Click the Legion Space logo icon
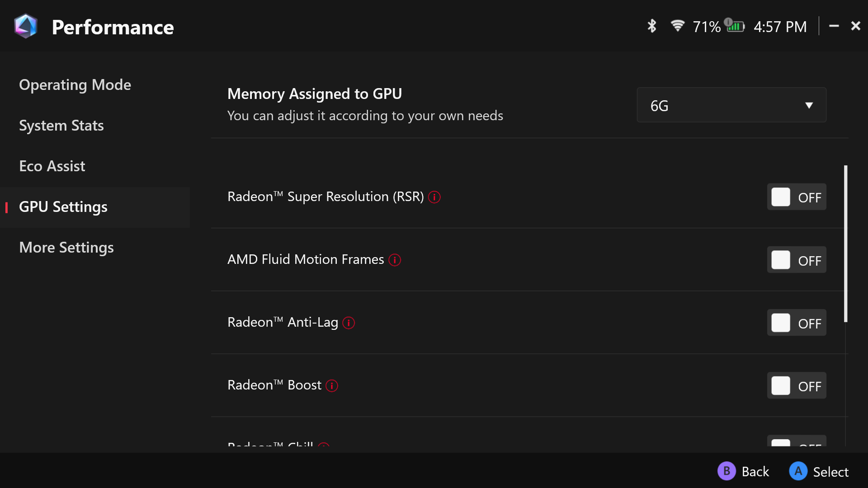868x488 pixels. click(x=26, y=26)
